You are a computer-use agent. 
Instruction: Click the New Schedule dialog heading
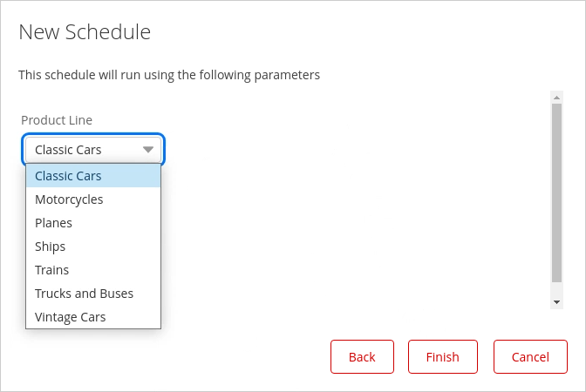85,32
